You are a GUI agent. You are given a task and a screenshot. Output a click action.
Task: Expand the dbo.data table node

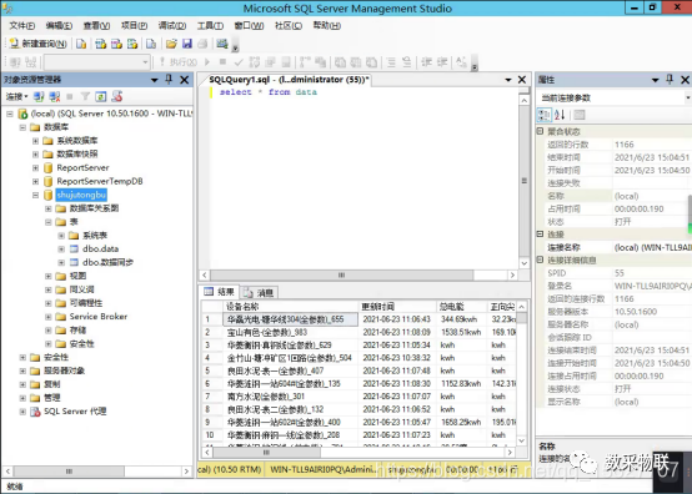(61, 249)
